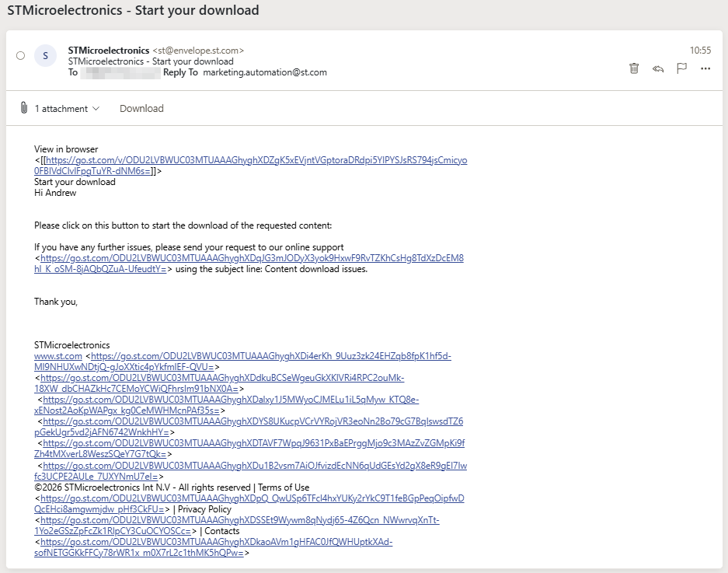
Task: Expand the 1 attachment dropdown chevron
Action: [96, 108]
